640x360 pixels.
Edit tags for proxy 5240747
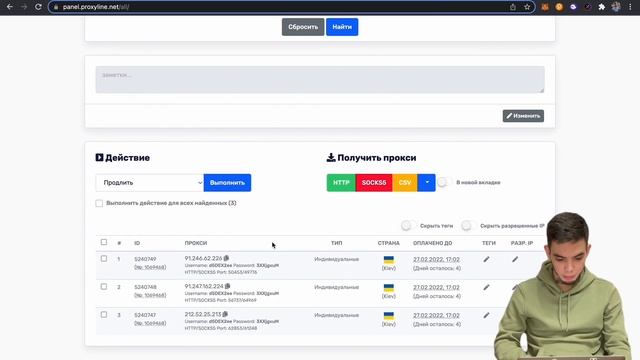486,315
